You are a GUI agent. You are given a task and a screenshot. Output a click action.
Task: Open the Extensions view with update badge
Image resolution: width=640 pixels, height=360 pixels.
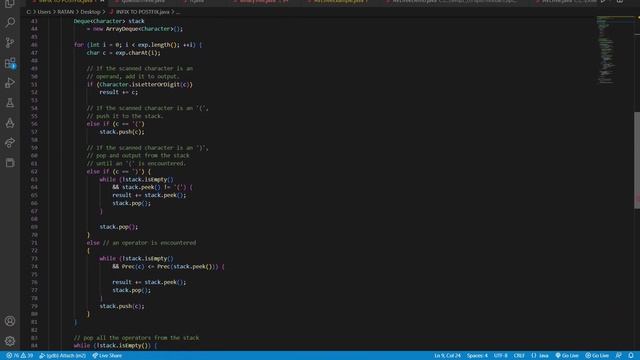point(10,63)
